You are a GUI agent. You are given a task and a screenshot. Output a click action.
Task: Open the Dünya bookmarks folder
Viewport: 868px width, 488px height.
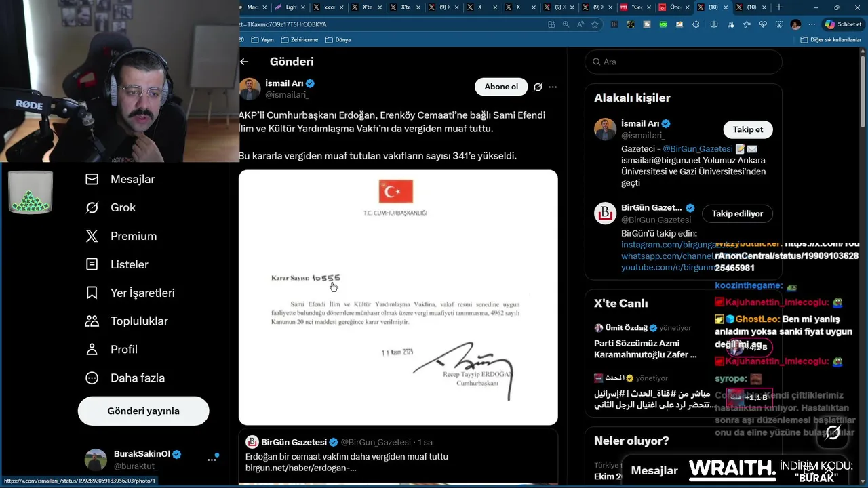coord(338,40)
